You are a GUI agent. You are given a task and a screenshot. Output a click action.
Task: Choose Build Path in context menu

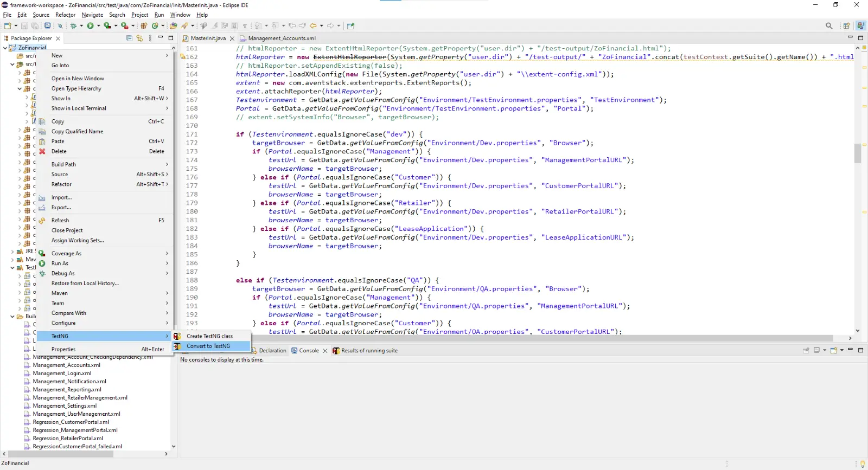104,164
